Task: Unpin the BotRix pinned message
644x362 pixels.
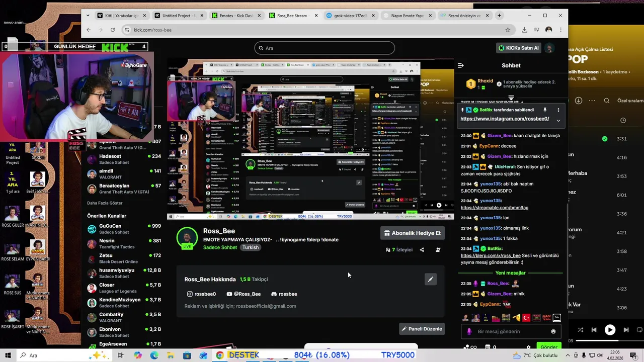Action: [x=545, y=110]
